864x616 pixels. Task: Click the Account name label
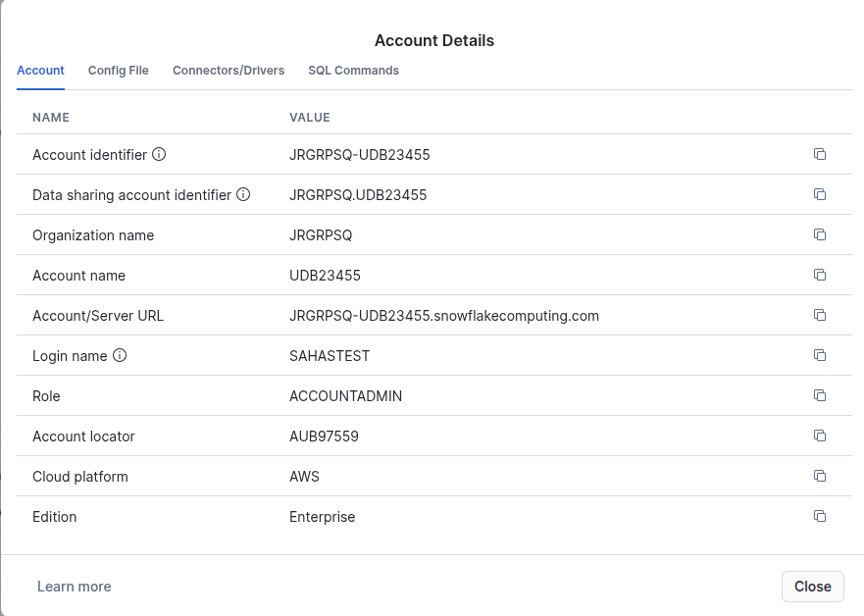point(78,276)
